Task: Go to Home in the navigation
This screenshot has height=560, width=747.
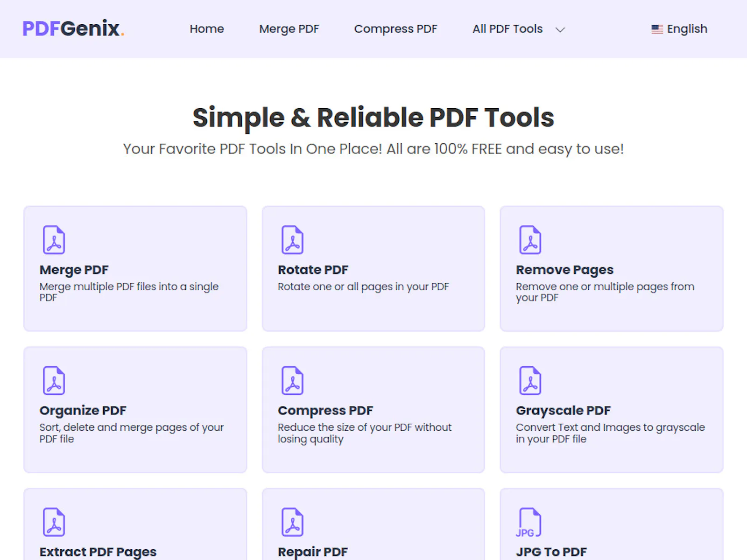Action: pos(207,29)
